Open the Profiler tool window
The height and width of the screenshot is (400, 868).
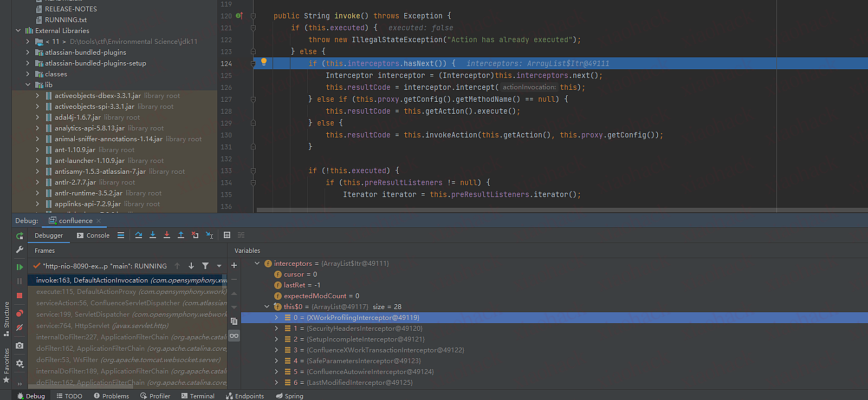pyautogui.click(x=155, y=396)
